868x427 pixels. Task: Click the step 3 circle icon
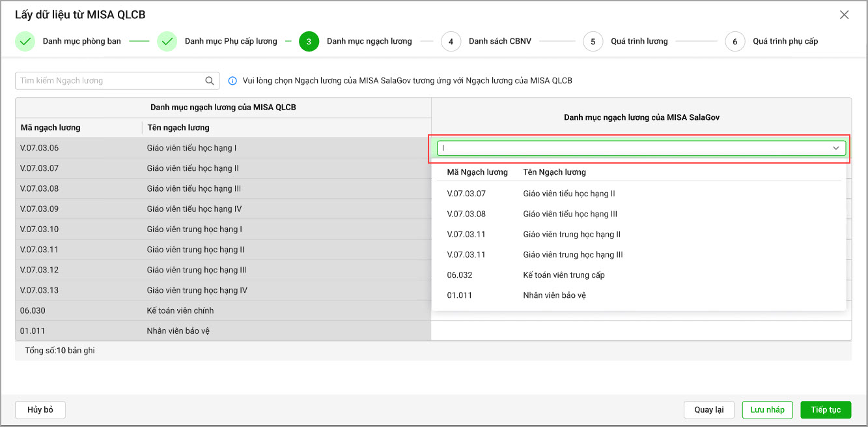309,41
